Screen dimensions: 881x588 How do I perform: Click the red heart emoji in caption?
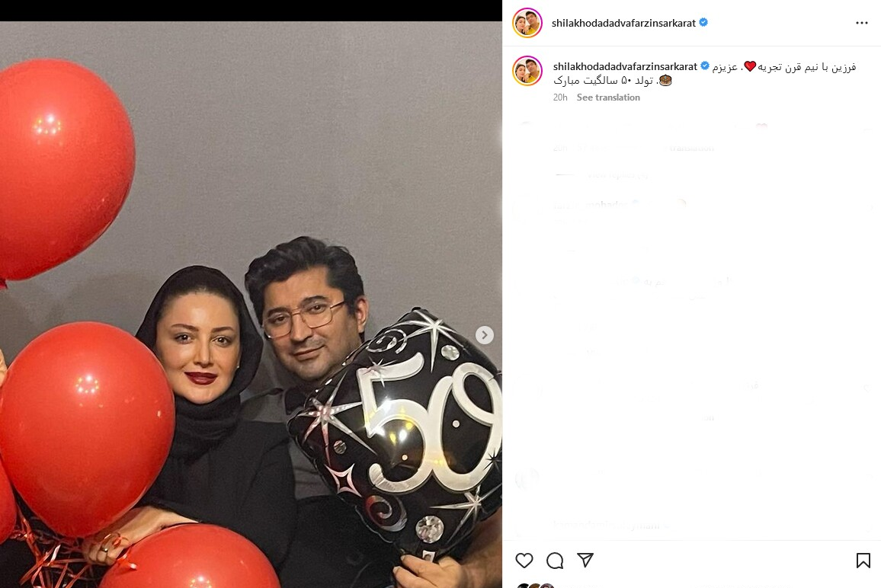click(750, 67)
